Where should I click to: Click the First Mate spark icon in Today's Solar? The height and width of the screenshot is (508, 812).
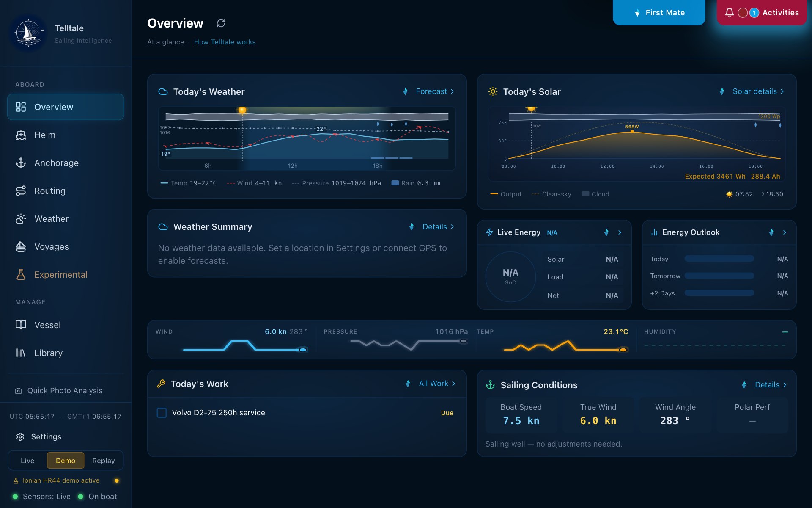coord(722,91)
